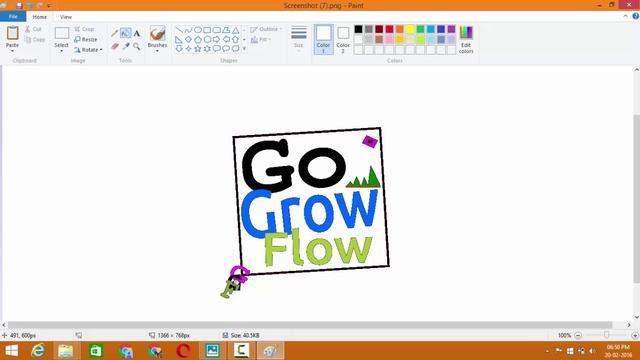
Task: Choose the Curve shape
Action: coord(188,30)
